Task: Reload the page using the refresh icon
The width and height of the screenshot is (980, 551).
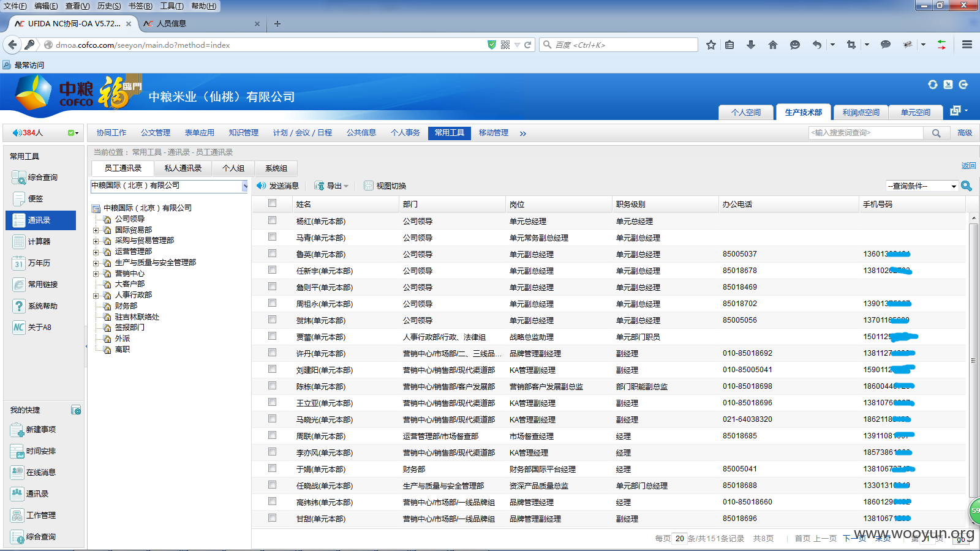Action: tap(527, 45)
